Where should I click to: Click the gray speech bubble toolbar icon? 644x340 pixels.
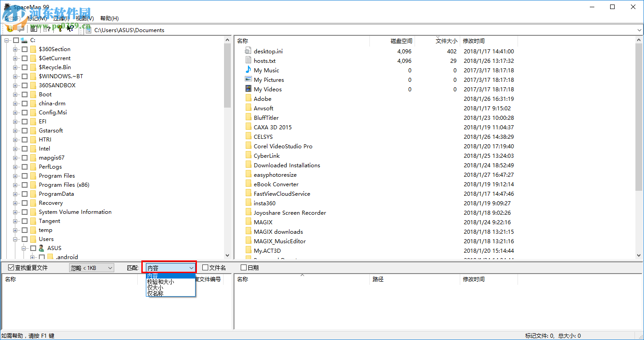(x=20, y=28)
